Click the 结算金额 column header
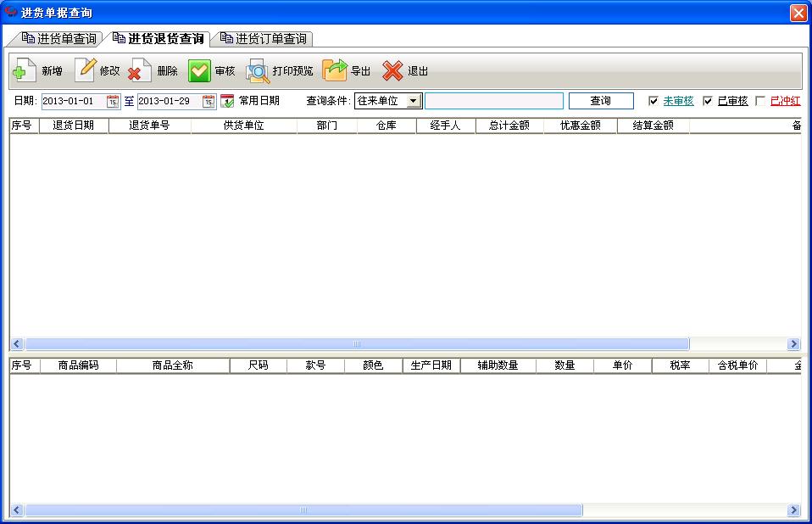This screenshot has height=524, width=812. [653, 125]
